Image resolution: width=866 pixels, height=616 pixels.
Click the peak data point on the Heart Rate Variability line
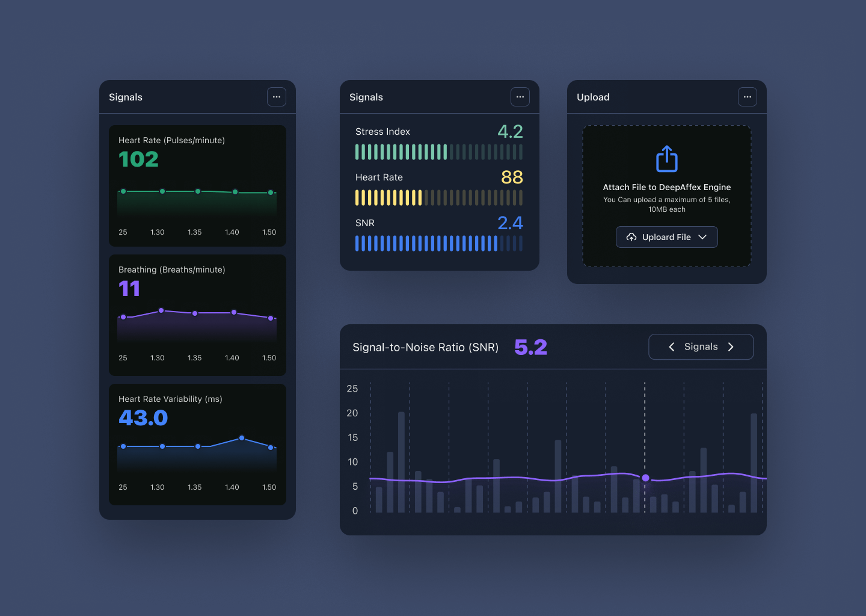click(x=242, y=438)
